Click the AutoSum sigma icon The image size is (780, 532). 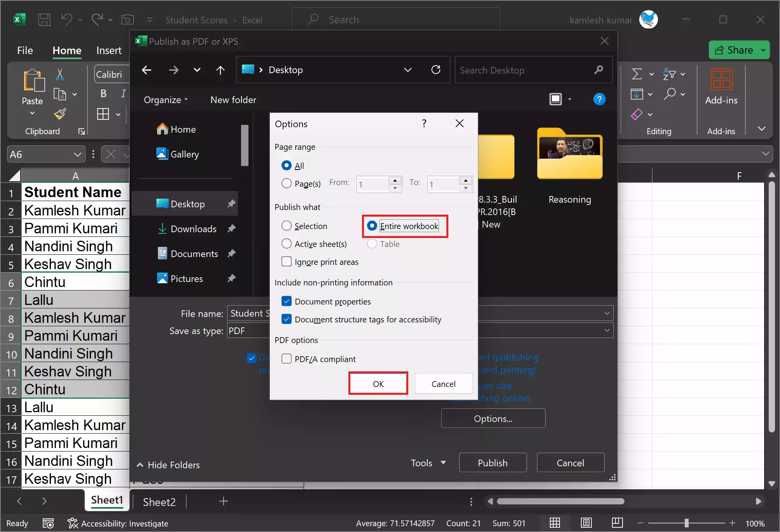click(x=637, y=74)
